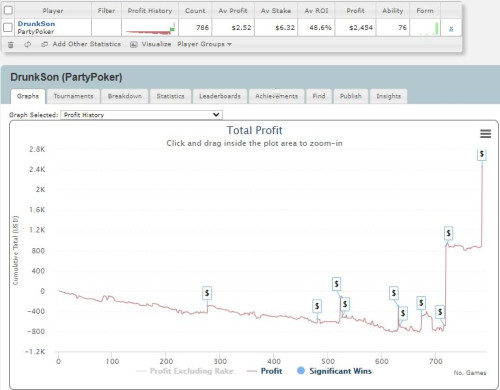Click the Total Profit chart title

(254, 130)
